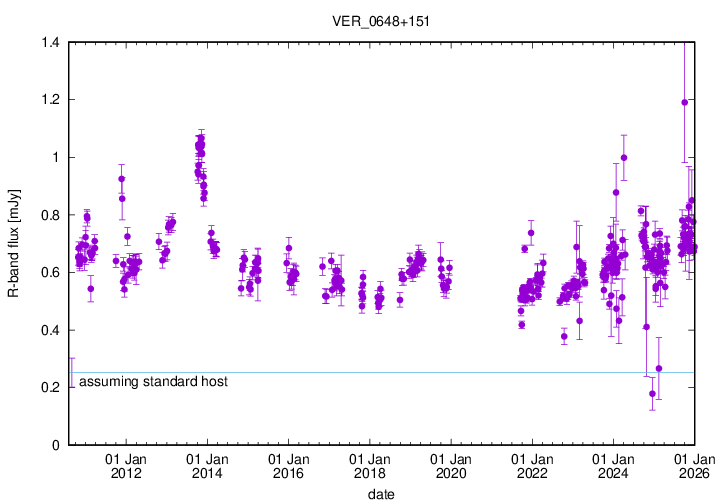
Task: Click the 'R-band flux [mJy]' y-axis label
Action: click(x=13, y=244)
